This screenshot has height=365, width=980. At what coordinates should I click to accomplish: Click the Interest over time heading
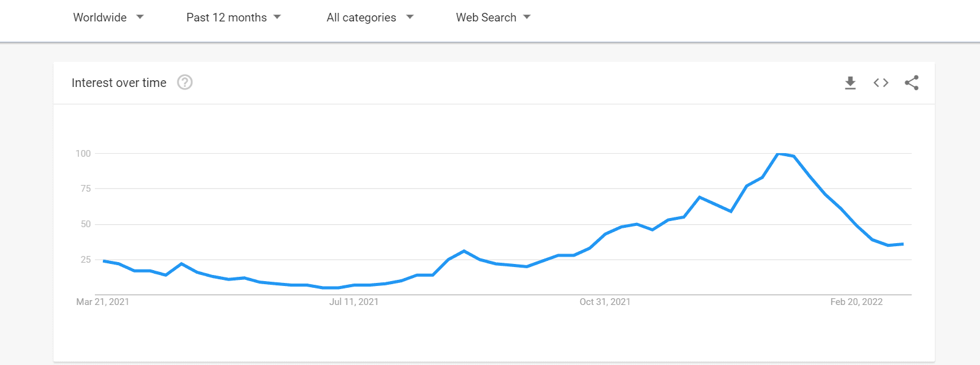(119, 83)
